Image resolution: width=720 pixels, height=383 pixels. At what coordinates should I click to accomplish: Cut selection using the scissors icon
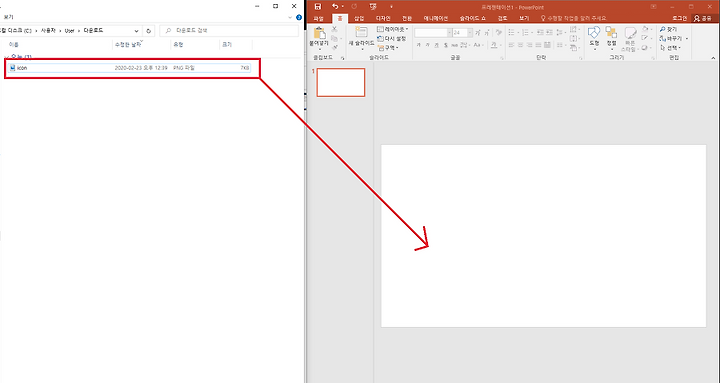(x=335, y=29)
